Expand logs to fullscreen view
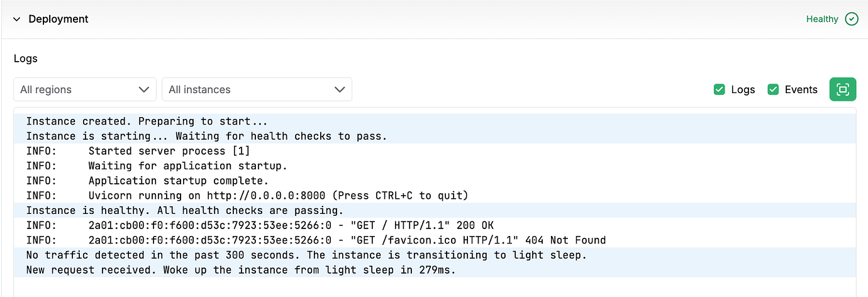 843,89
